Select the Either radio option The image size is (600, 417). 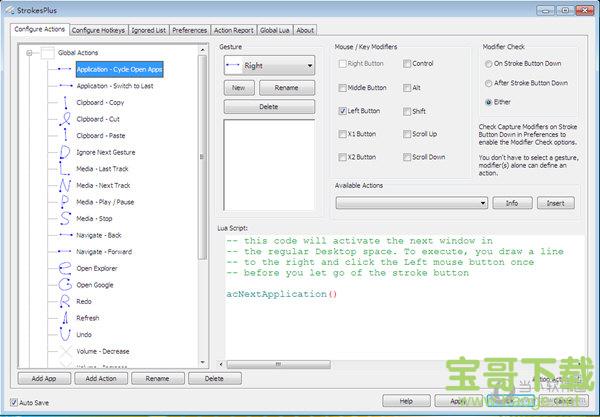point(488,102)
